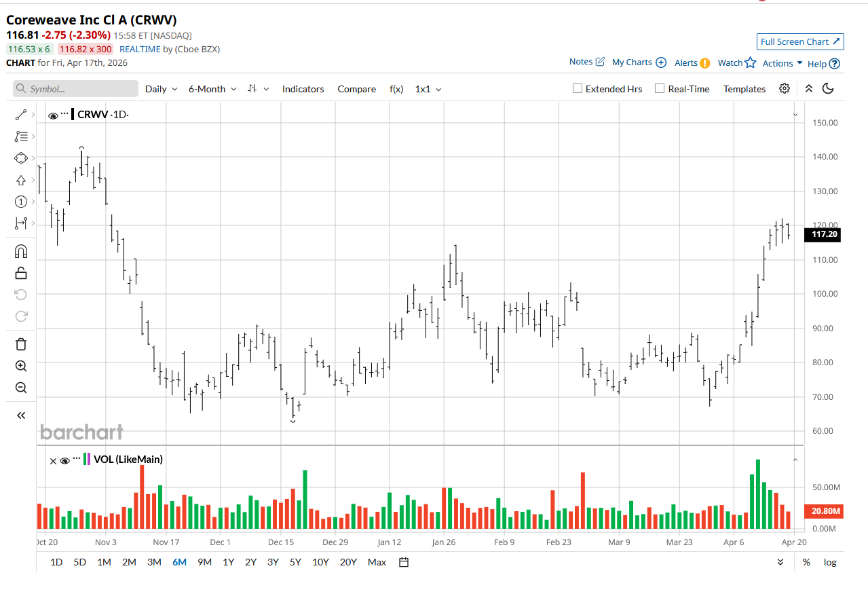Add to My Charts plus icon
This screenshot has width=868, height=596.
point(661,62)
